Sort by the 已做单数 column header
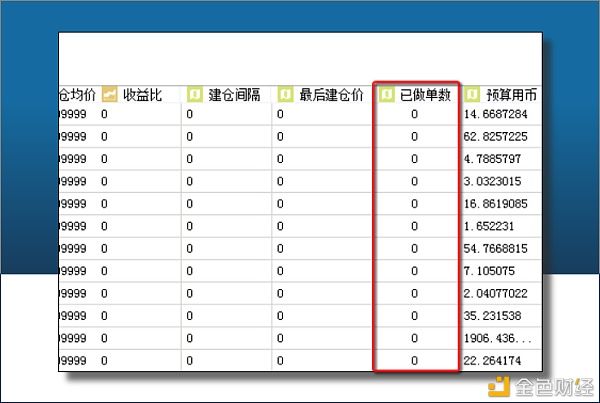Image resolution: width=600 pixels, height=403 pixels. 426,95
